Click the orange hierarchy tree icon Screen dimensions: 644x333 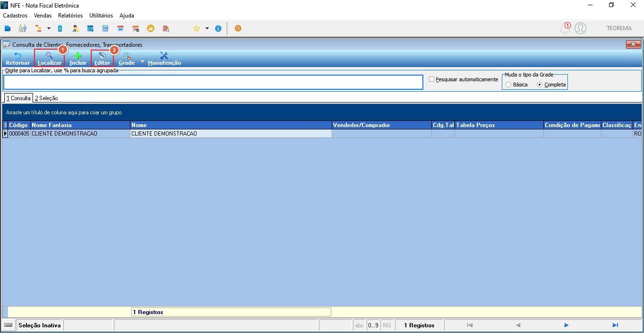pyautogui.click(x=39, y=28)
